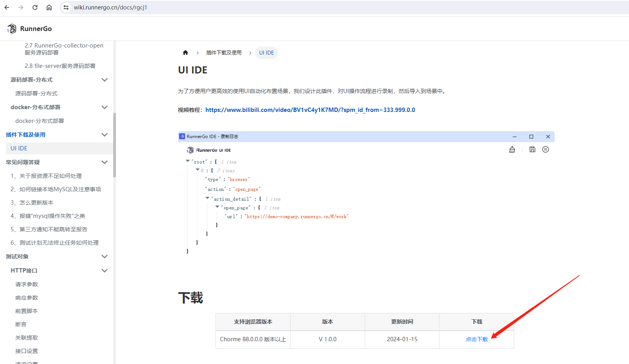Open 3、怎么更新版本
This screenshot has width=629, height=364.
(32, 203)
